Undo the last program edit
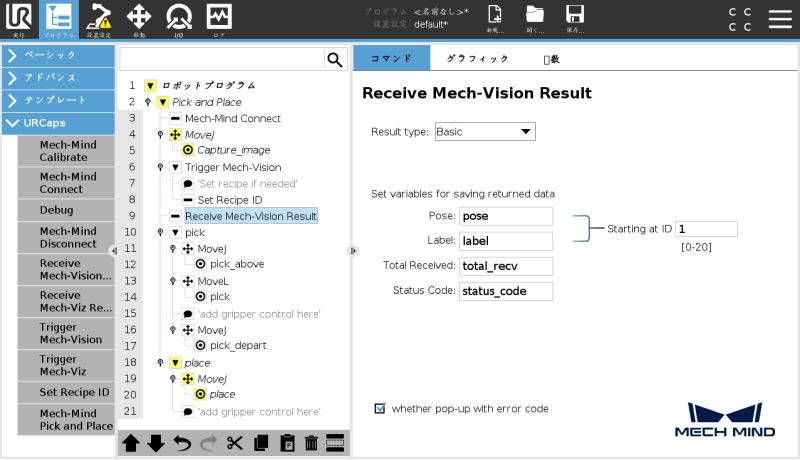The height and width of the screenshot is (460, 800). coord(182,443)
